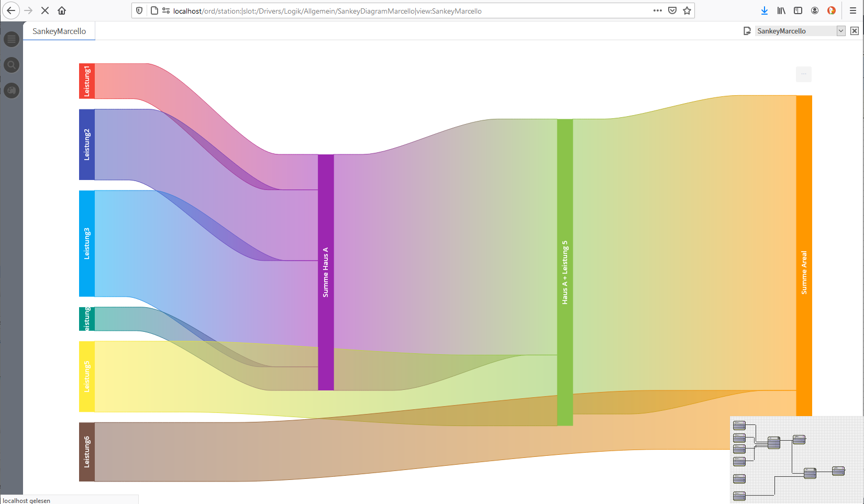Click the browser forward arrow
The height and width of the screenshot is (504, 864).
[28, 10]
